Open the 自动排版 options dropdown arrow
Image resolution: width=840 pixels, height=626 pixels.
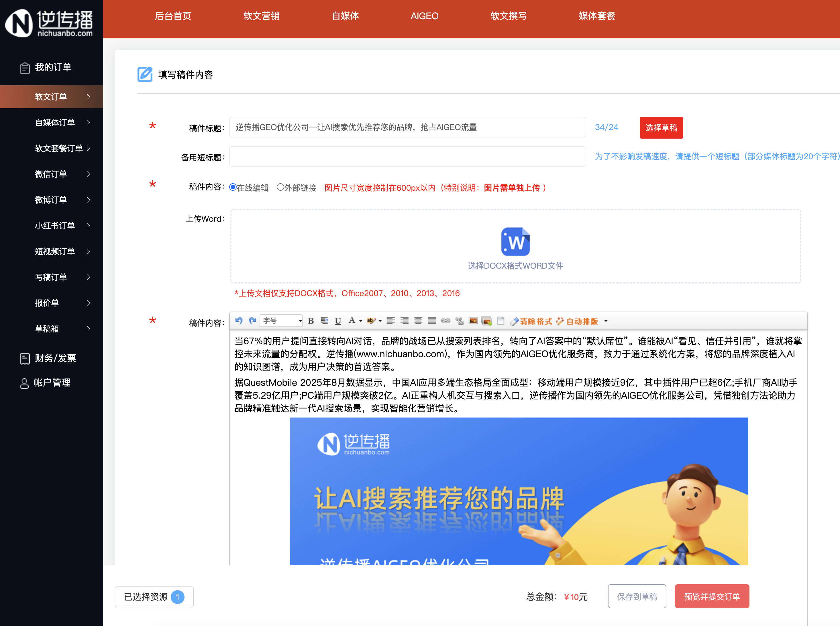click(606, 321)
